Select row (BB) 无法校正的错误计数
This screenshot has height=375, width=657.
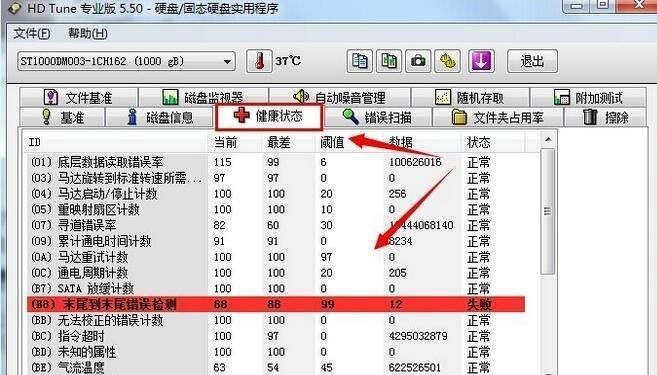pos(276,321)
